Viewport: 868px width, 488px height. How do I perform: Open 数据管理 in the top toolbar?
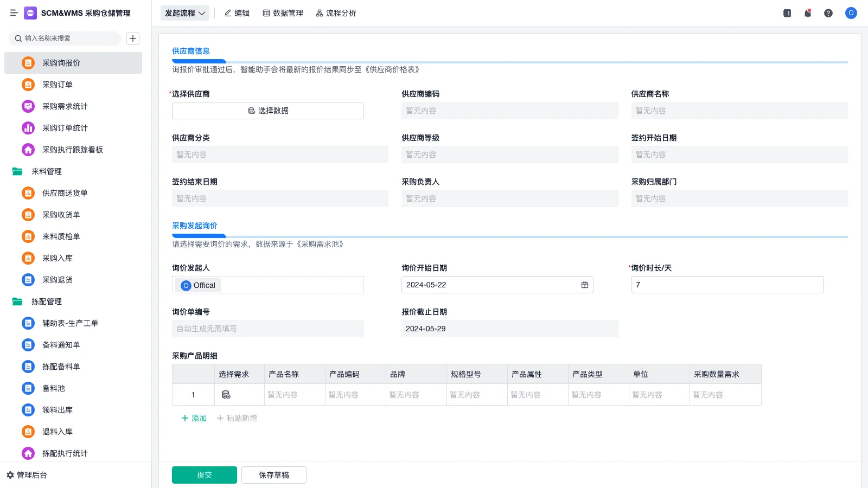(283, 13)
